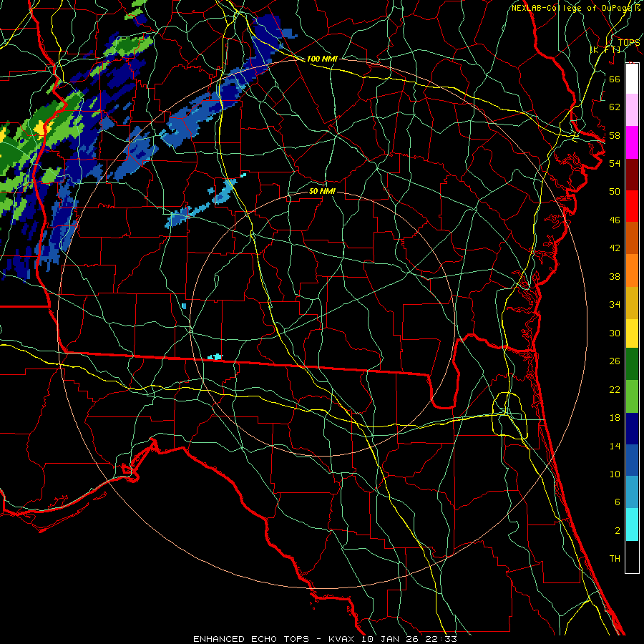Select the 50 NMI range ring label
The height and width of the screenshot is (644, 644).
[x=322, y=191]
